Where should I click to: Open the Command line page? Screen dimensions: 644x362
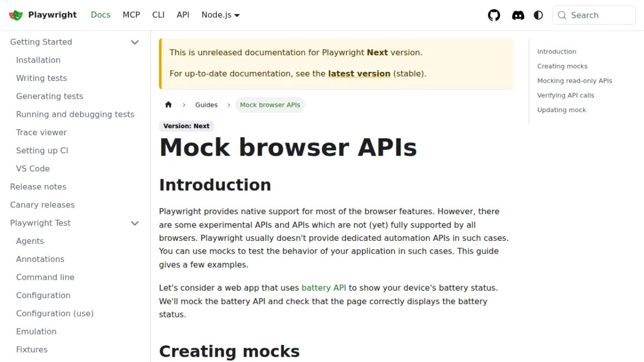coord(45,277)
